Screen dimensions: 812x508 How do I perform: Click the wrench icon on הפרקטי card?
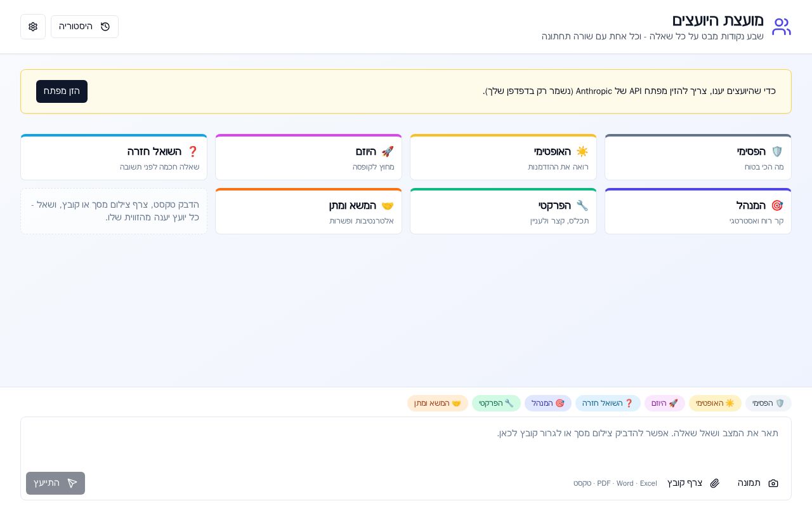pos(582,206)
